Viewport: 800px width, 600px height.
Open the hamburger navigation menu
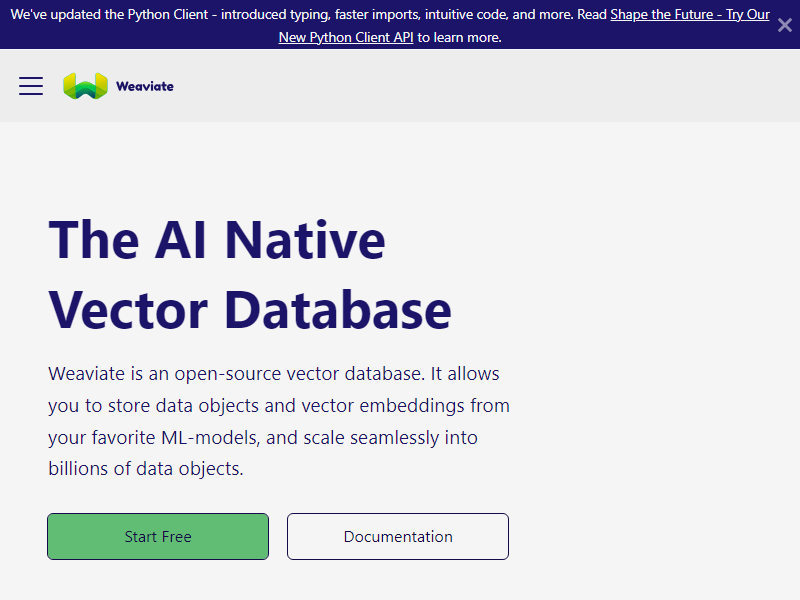click(x=31, y=86)
